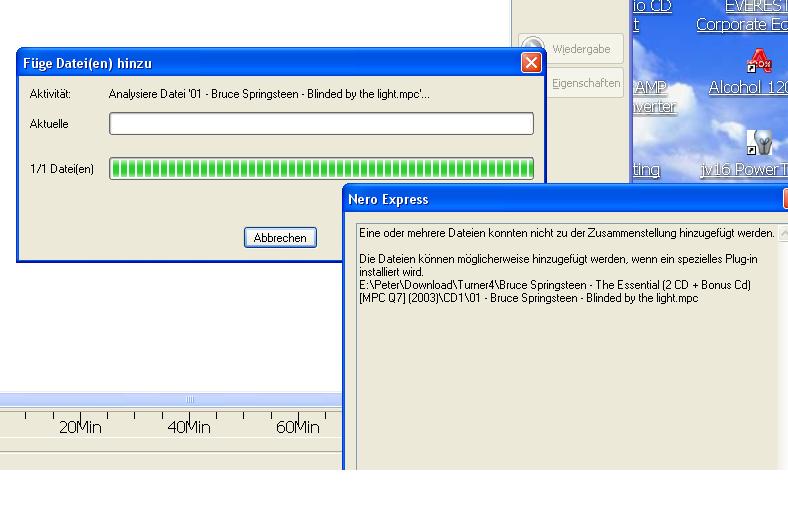Click the 'Die Dateien können möglicherweise hinzugefügt werden' text
The height and width of the screenshot is (516, 788).
click(558, 265)
